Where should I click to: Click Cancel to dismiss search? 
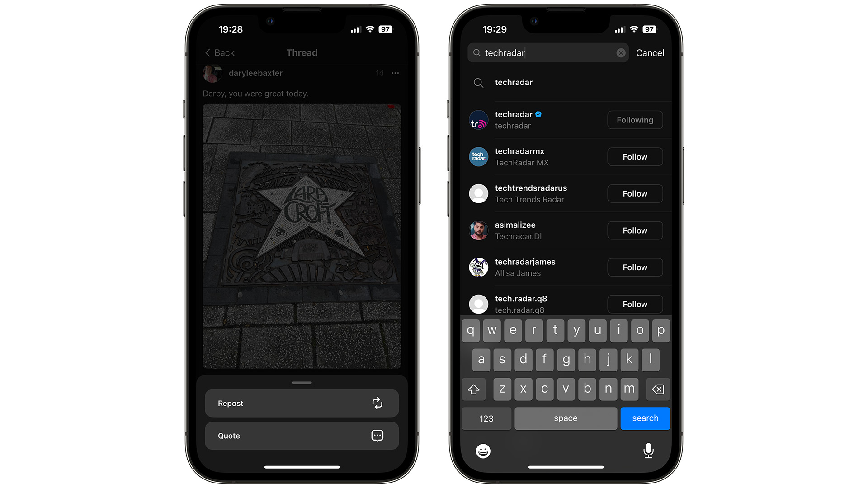[x=649, y=53]
